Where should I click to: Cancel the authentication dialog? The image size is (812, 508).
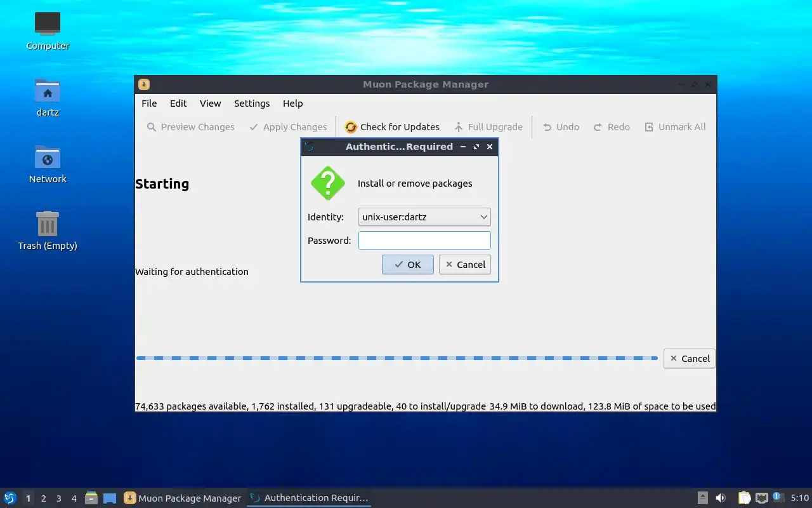465,265
